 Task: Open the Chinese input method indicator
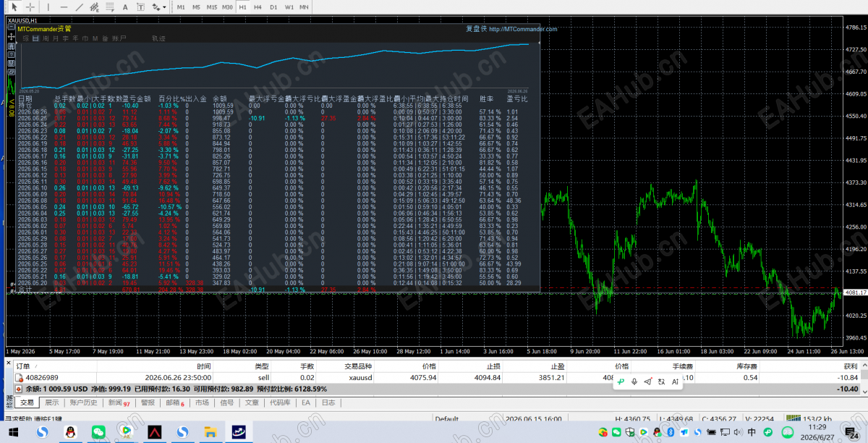[751, 432]
